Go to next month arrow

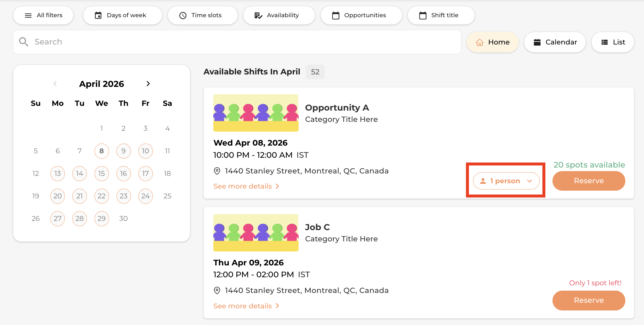point(148,84)
